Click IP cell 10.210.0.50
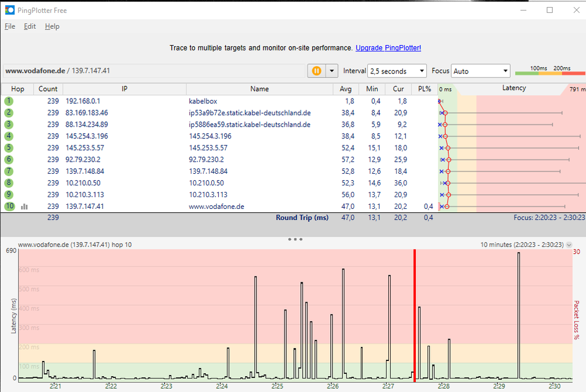Image resolution: width=586 pixels, height=392 pixels. point(83,183)
